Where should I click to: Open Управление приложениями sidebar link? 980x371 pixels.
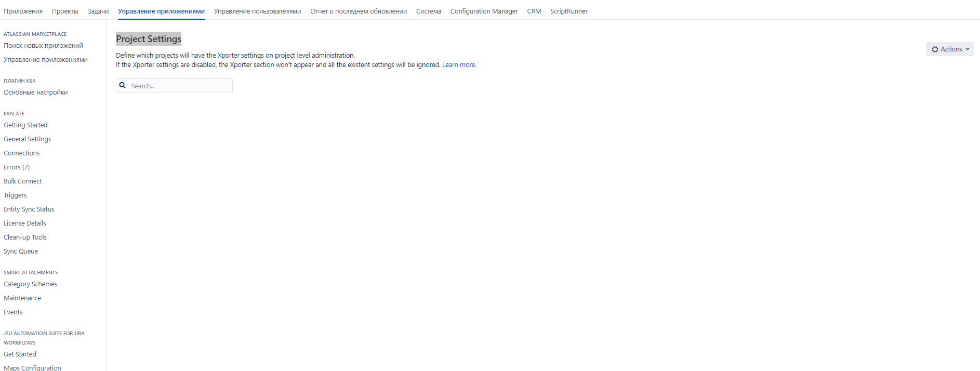[46, 60]
